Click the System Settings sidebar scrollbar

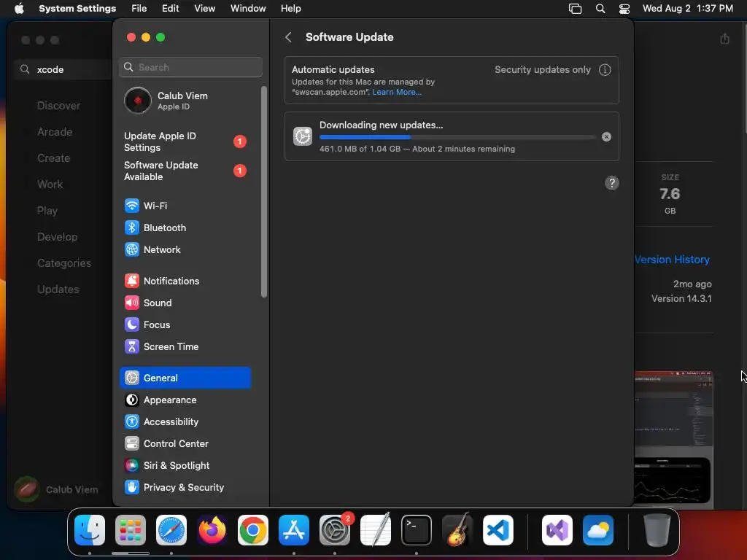pos(264,192)
